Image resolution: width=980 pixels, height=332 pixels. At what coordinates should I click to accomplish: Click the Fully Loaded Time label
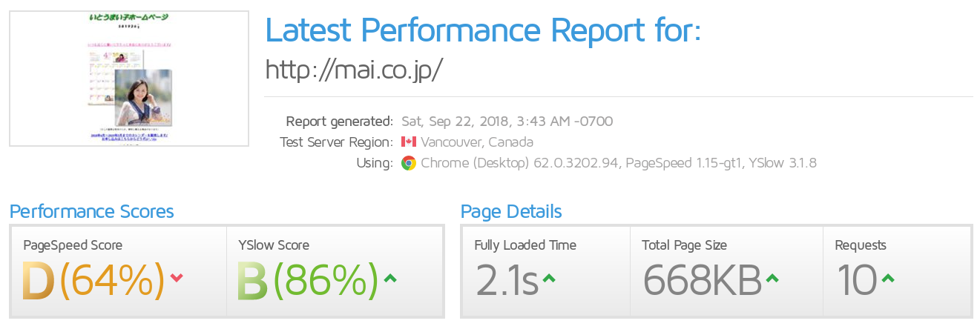(525, 245)
